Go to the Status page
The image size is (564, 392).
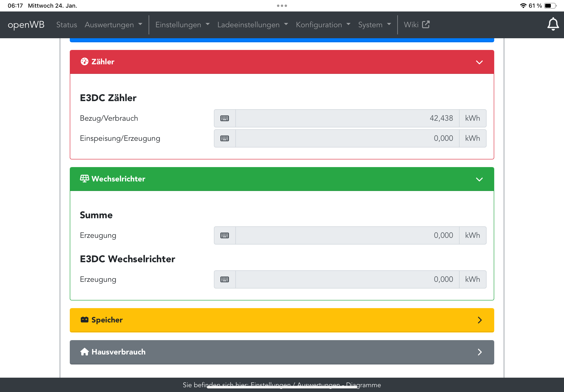[66, 25]
